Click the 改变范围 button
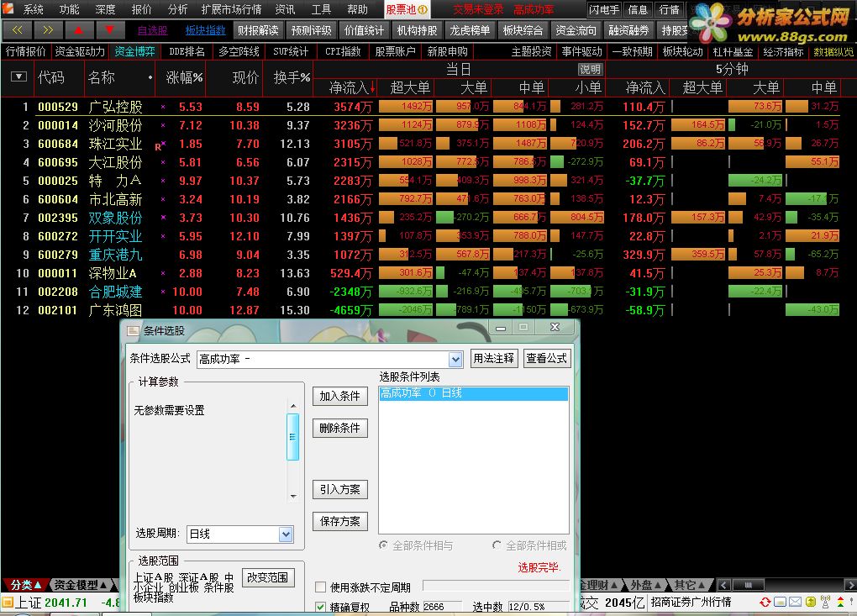857x616 pixels. tap(268, 577)
